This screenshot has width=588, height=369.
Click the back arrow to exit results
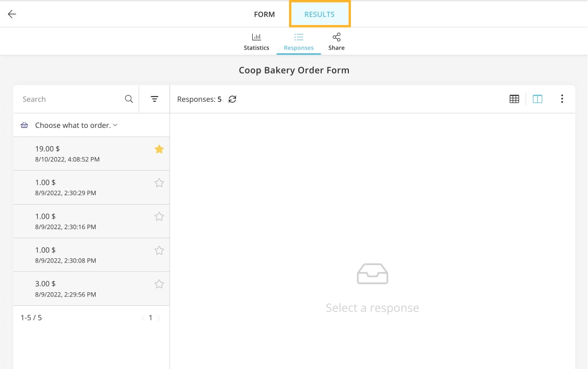tap(11, 14)
